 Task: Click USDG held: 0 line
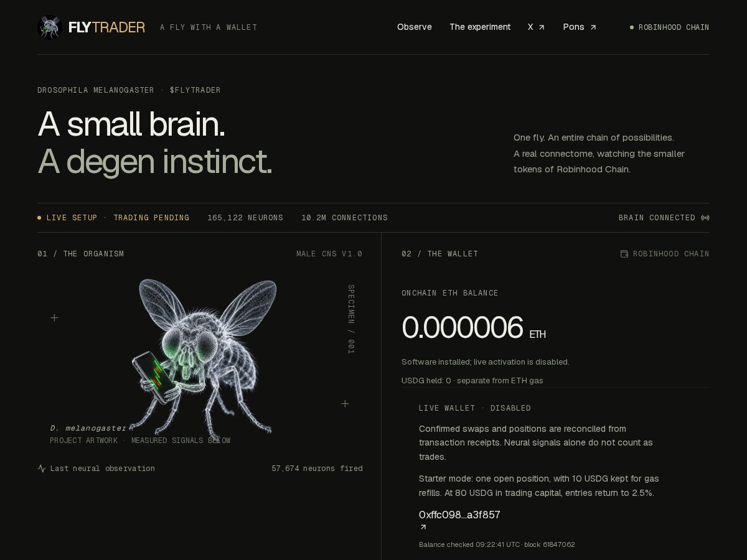[472, 381]
